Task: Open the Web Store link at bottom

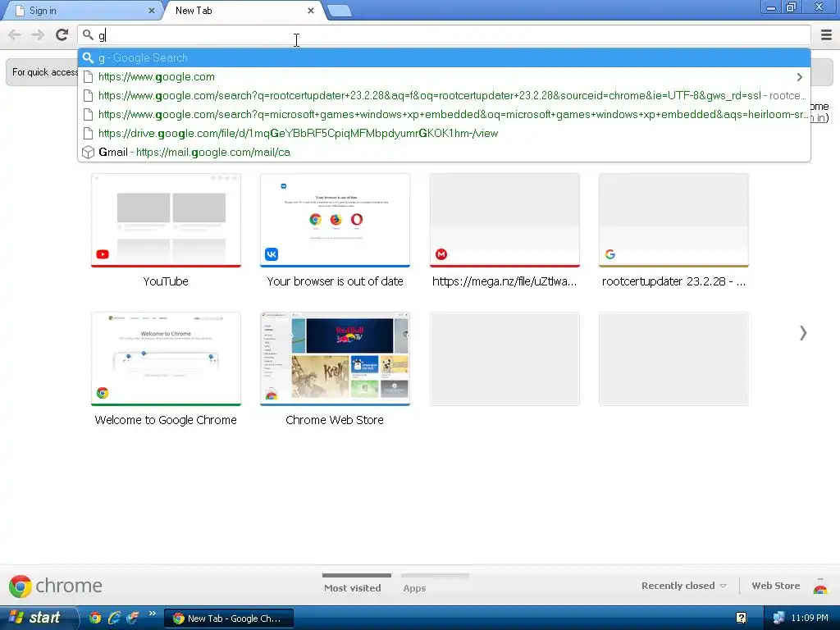Action: pyautogui.click(x=776, y=586)
